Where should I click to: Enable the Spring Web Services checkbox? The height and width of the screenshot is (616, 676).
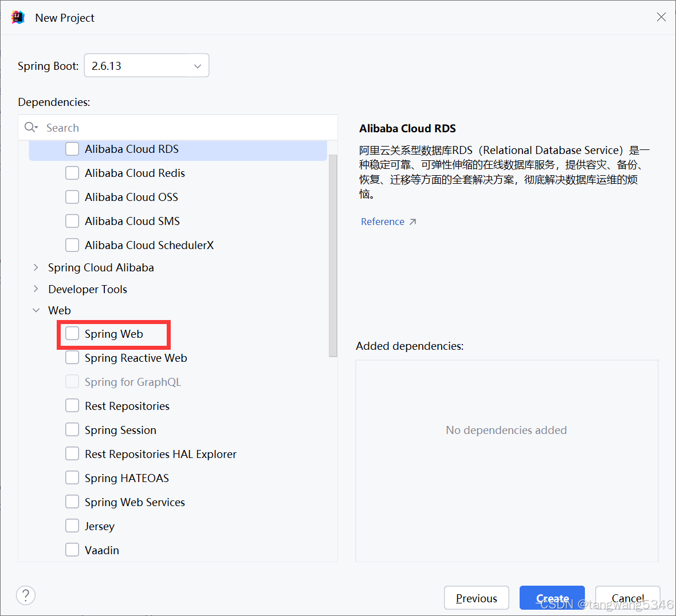[x=72, y=502]
